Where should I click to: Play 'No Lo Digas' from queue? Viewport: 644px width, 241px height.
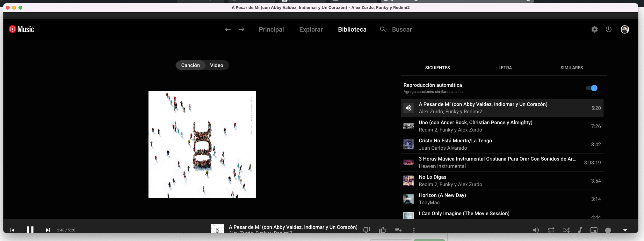[502, 181]
